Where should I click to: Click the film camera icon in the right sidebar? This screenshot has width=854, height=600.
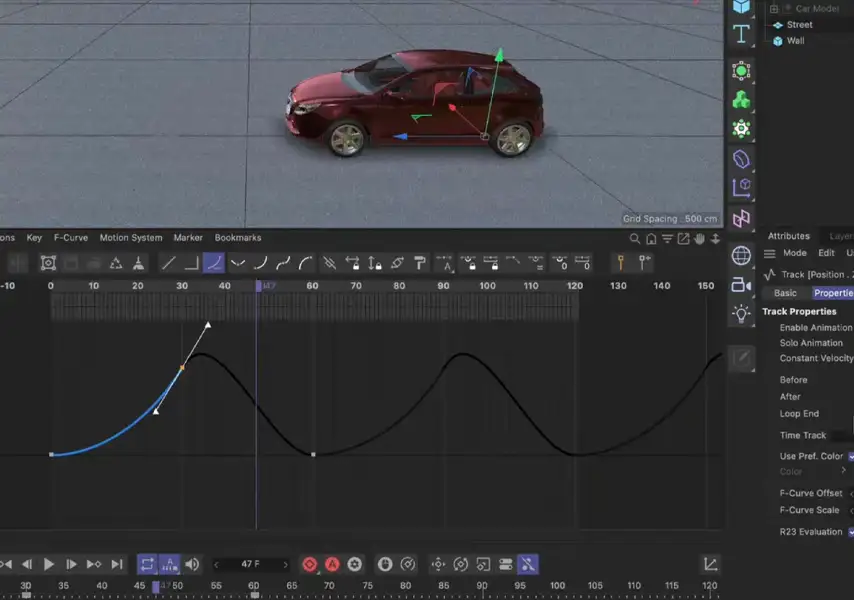tap(740, 283)
